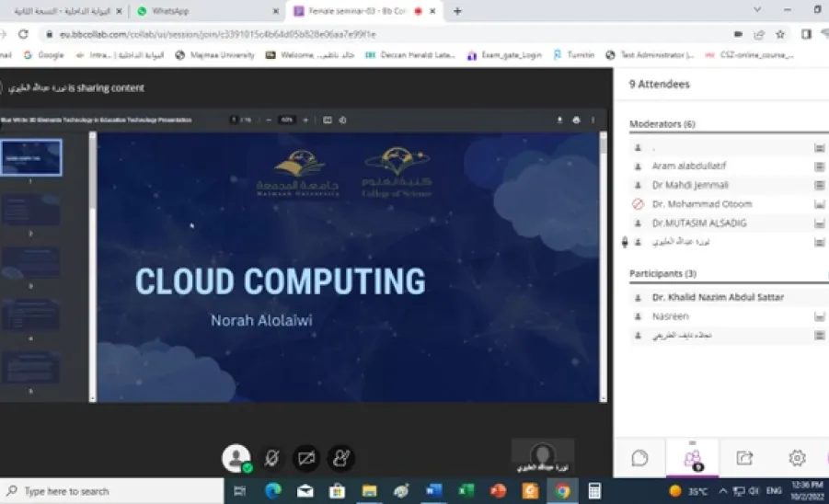Toggle video camera sharing
Screen dimensions: 829x504
click(306, 458)
